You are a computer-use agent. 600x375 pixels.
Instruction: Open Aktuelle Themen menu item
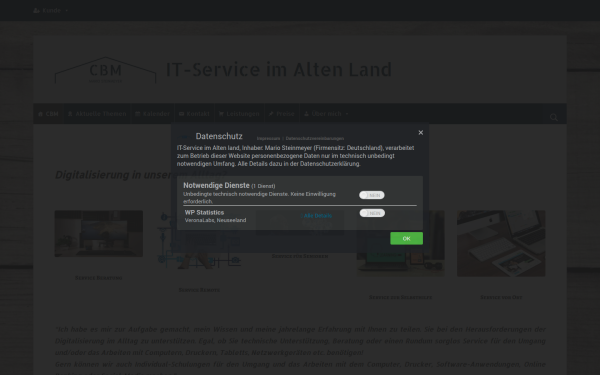[x=97, y=114]
